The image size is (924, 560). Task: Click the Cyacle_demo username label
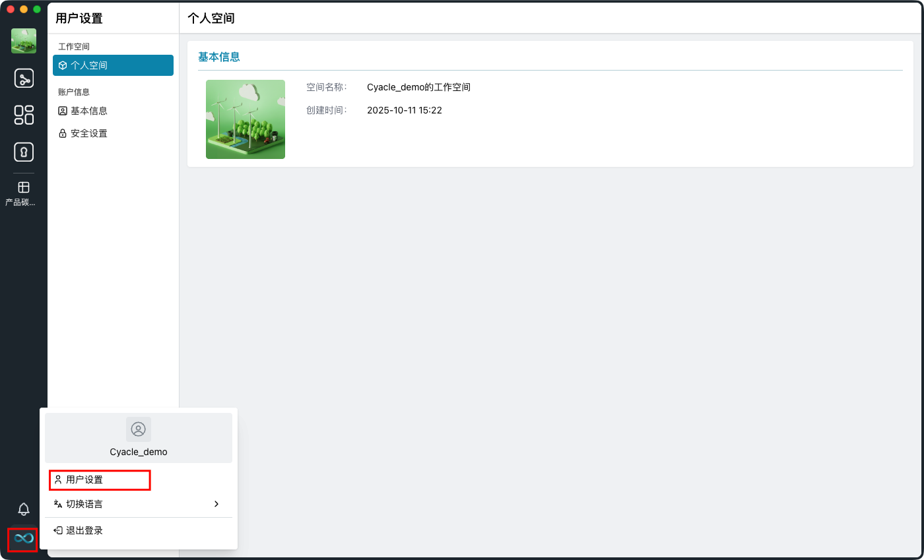(x=138, y=452)
